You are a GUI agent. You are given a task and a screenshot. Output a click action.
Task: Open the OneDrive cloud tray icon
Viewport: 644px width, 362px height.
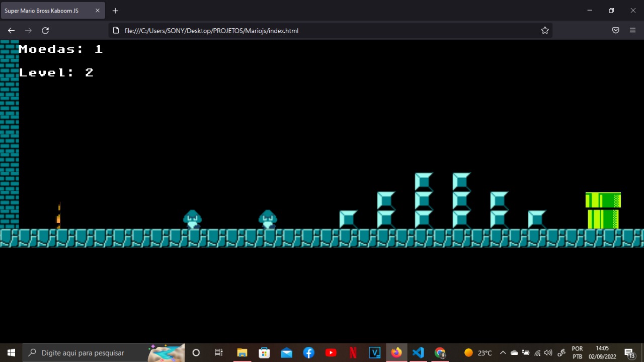click(x=514, y=353)
